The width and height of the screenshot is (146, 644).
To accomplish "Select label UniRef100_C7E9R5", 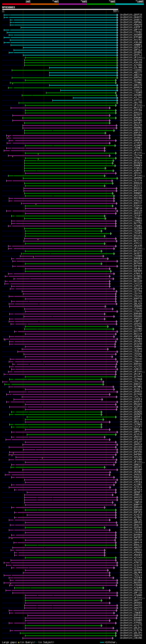I will (x=131, y=93).
